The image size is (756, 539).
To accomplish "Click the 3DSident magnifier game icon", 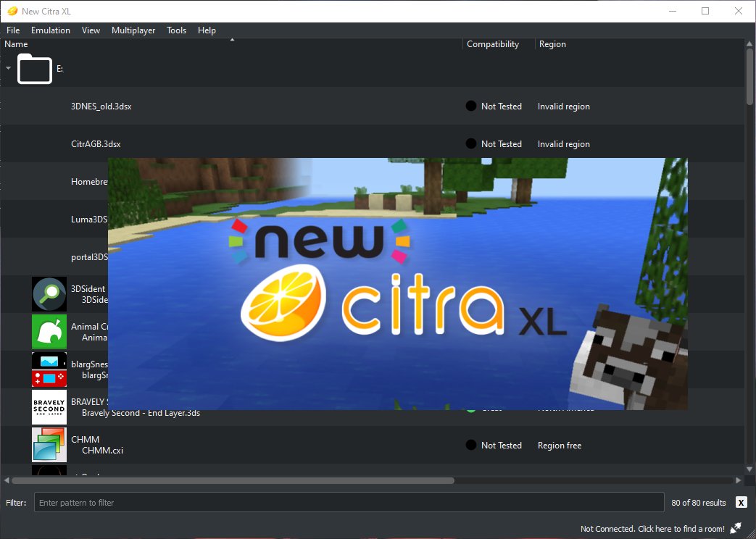I will pyautogui.click(x=49, y=294).
